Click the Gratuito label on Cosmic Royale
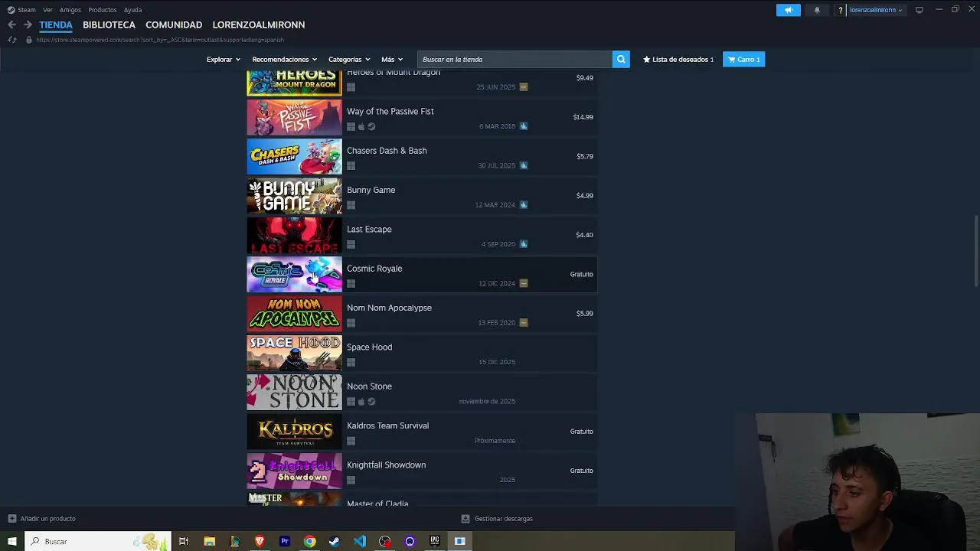The width and height of the screenshot is (980, 551). point(581,274)
